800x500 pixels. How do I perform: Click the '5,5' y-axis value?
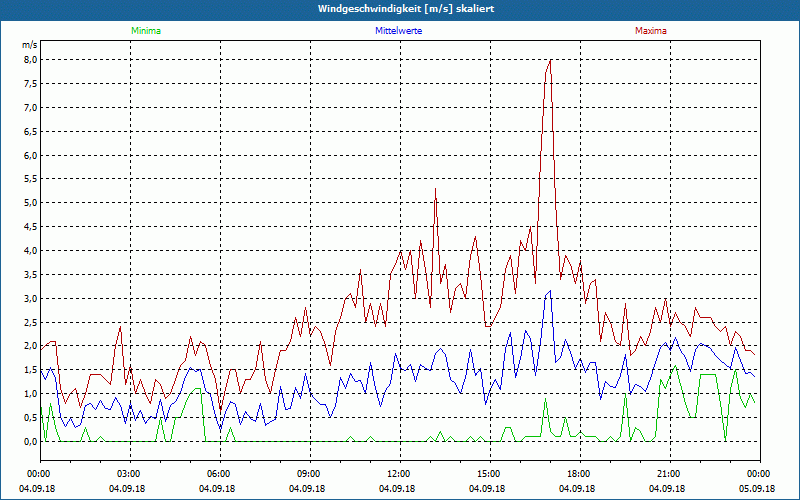pyautogui.click(x=31, y=179)
